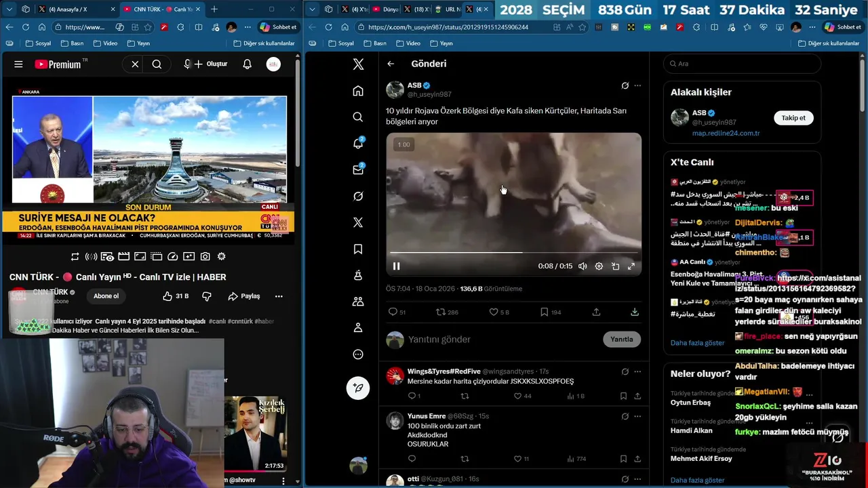Image resolution: width=868 pixels, height=488 pixels.
Task: Like the CNN TÜRK video showing 31 B
Action: click(x=176, y=296)
